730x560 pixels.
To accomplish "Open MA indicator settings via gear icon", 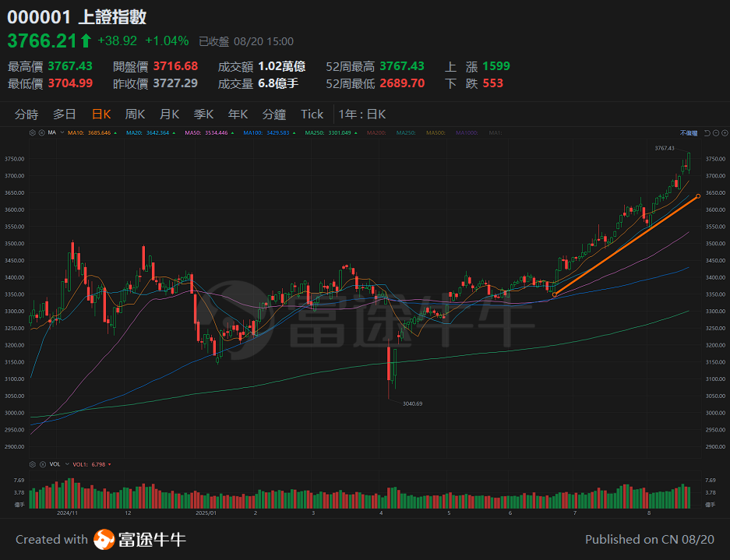I will [x=32, y=132].
